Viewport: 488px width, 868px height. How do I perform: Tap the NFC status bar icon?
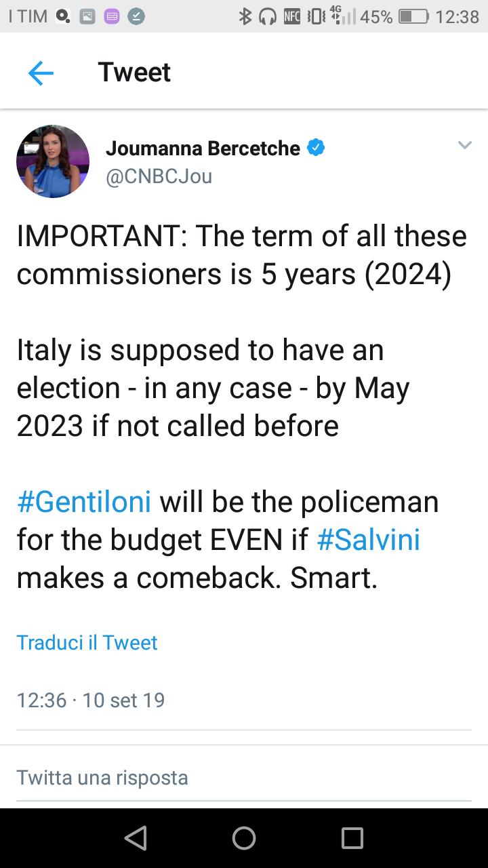pyautogui.click(x=292, y=16)
